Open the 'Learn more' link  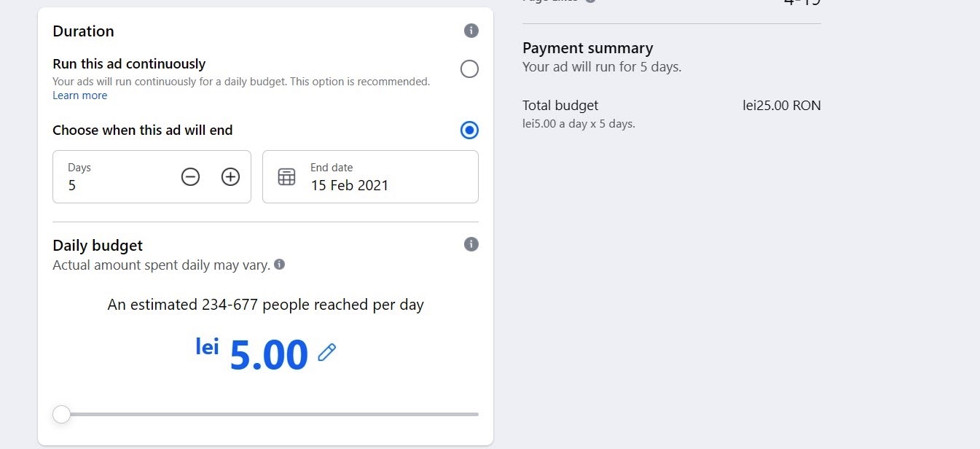coord(79,95)
